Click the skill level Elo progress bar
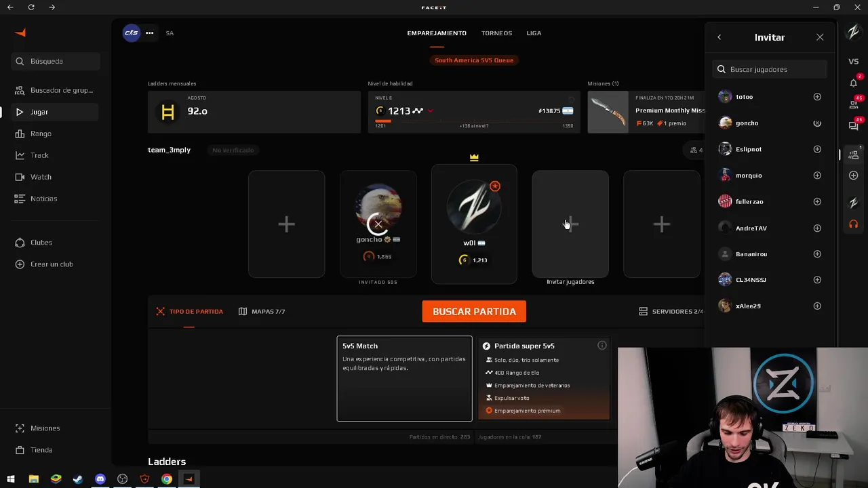The height and width of the screenshot is (488, 868). 474,121
